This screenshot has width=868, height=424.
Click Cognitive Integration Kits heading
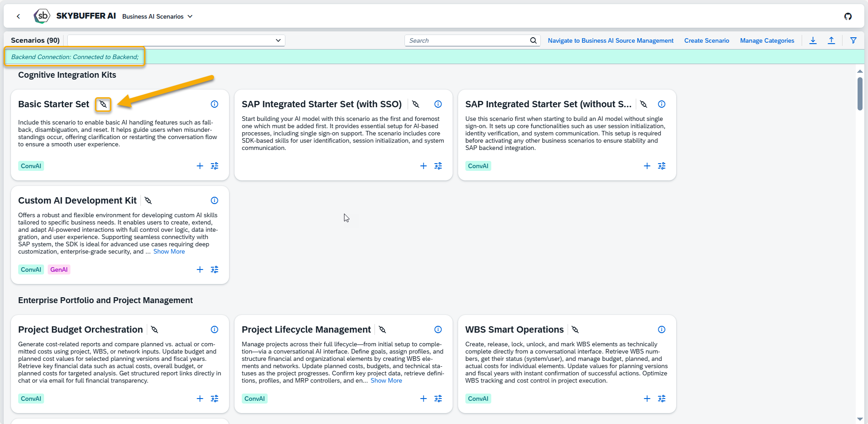click(x=67, y=75)
